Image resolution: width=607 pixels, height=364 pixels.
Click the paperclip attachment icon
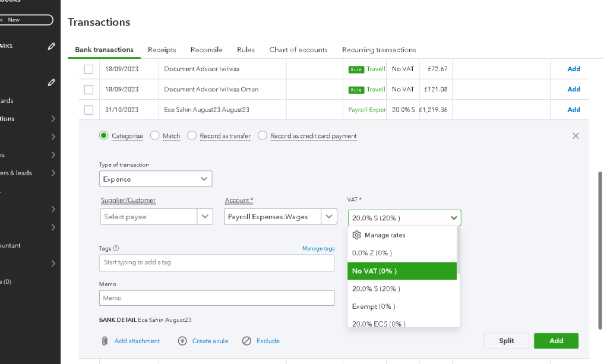click(x=105, y=341)
